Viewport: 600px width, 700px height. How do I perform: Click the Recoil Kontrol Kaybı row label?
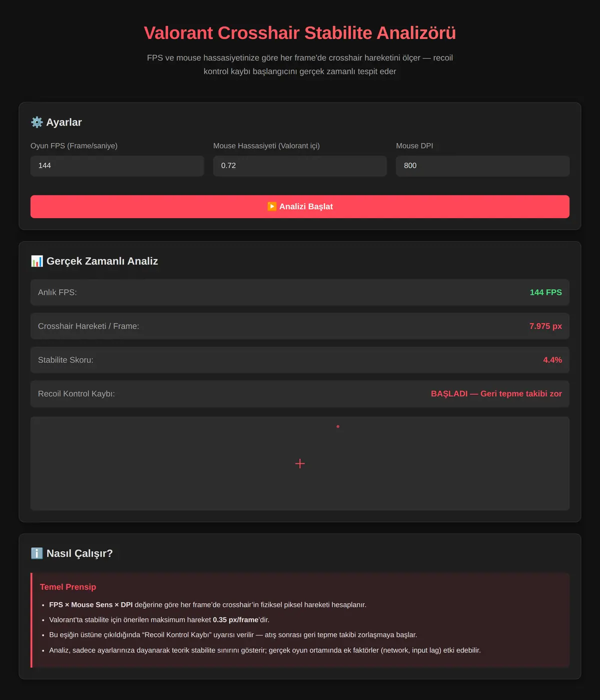click(x=76, y=394)
